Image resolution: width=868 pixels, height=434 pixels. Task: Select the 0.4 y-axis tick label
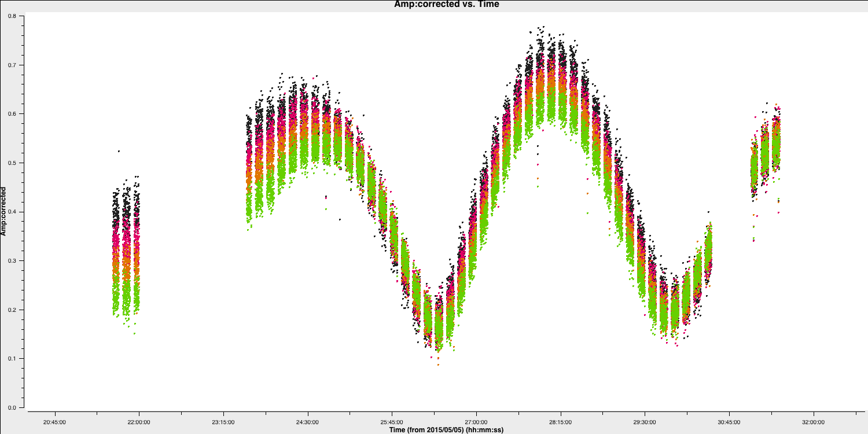[x=12, y=212]
